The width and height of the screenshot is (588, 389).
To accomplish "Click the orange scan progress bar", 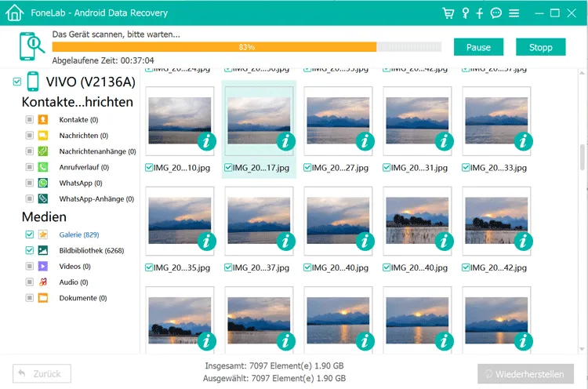I will 246,47.
